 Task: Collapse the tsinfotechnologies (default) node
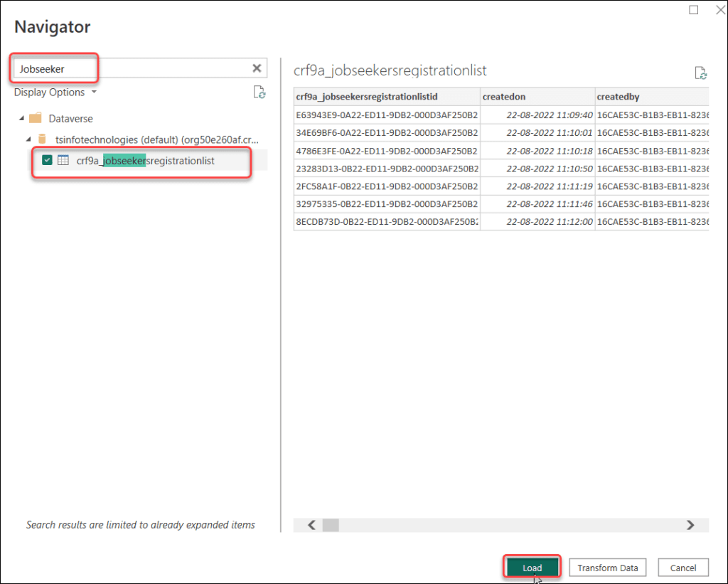point(28,139)
